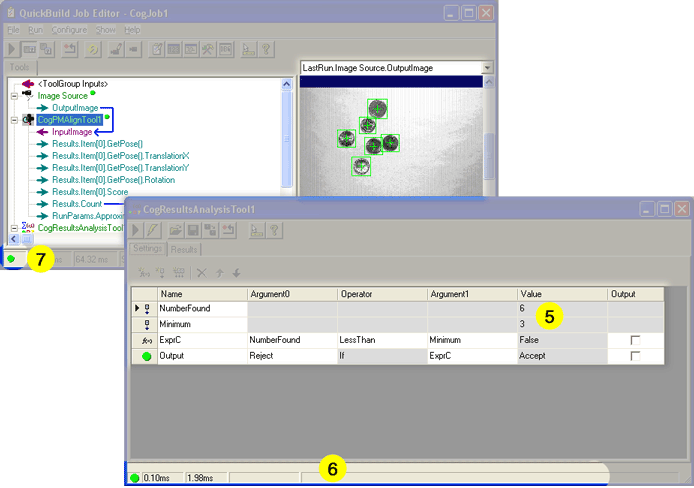
Task: Click the Run button in Job Editor toolbar
Action: (13, 48)
